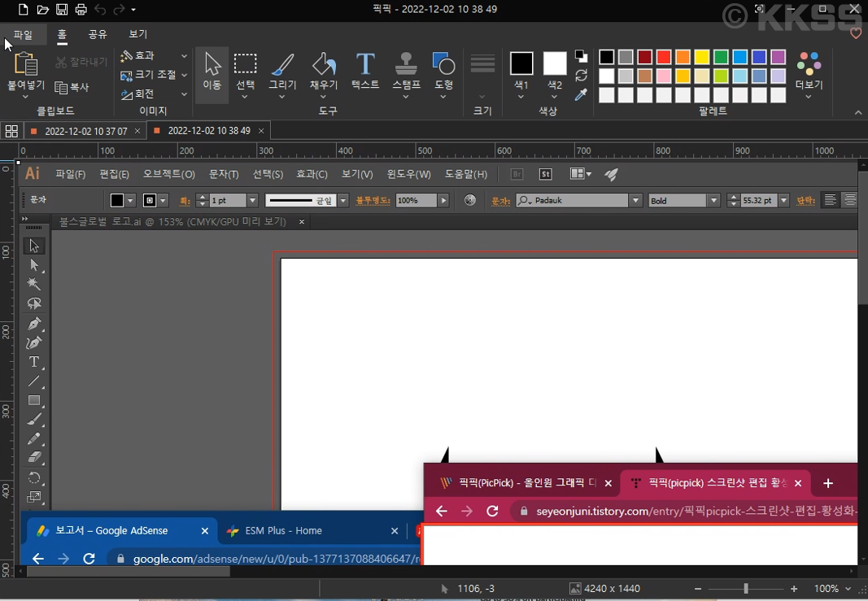Click the Illustrator eraser tool in screenshot
Screen dimensions: 868x601
34,457
